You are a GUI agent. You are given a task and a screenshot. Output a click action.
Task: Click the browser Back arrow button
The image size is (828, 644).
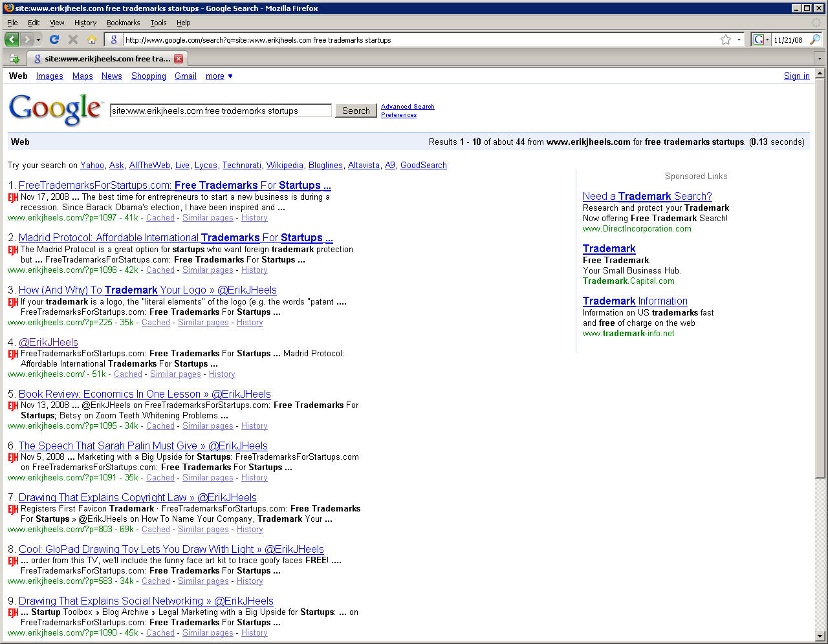(12, 39)
